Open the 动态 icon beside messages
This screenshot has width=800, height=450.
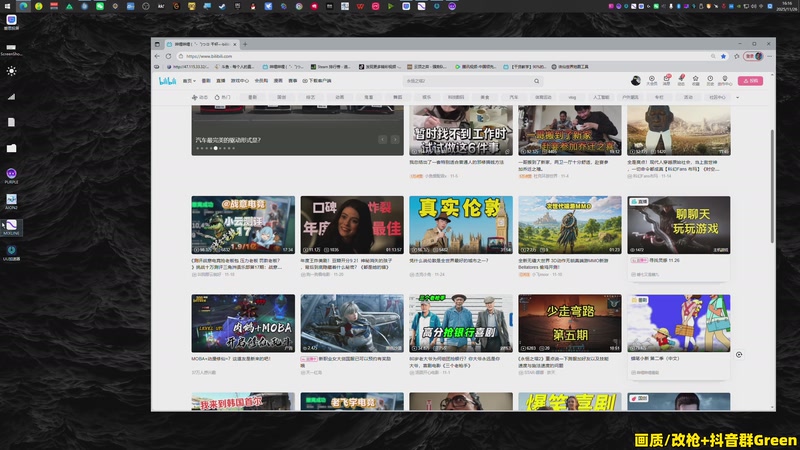681,81
